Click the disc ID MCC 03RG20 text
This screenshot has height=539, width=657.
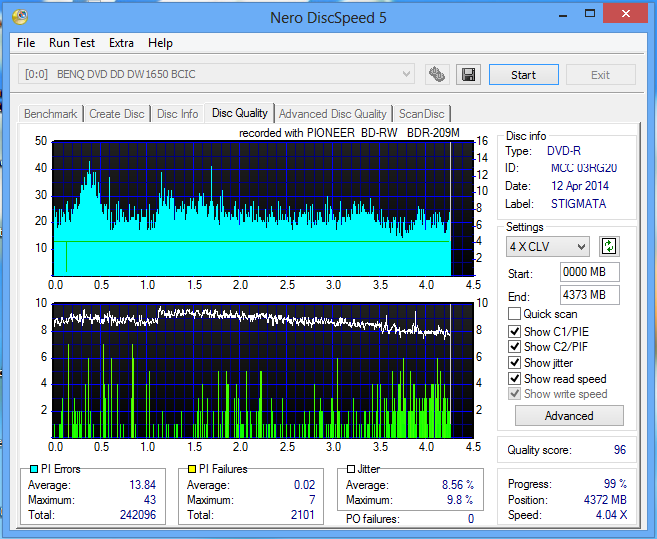[584, 168]
